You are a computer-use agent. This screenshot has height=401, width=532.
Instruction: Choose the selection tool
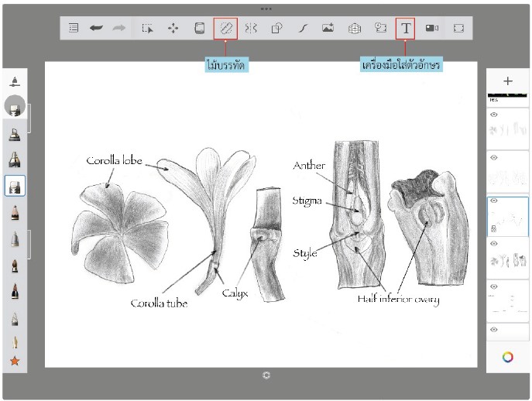click(x=148, y=28)
